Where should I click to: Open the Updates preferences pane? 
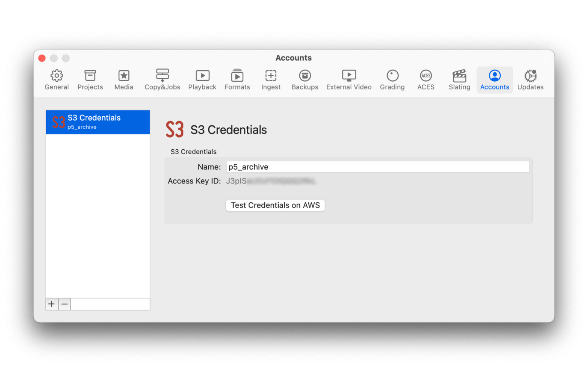point(530,80)
